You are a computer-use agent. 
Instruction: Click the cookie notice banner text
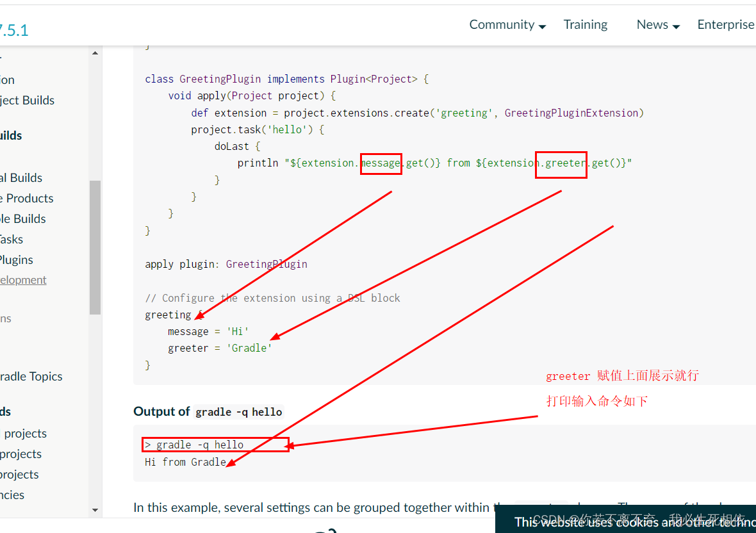click(x=635, y=522)
